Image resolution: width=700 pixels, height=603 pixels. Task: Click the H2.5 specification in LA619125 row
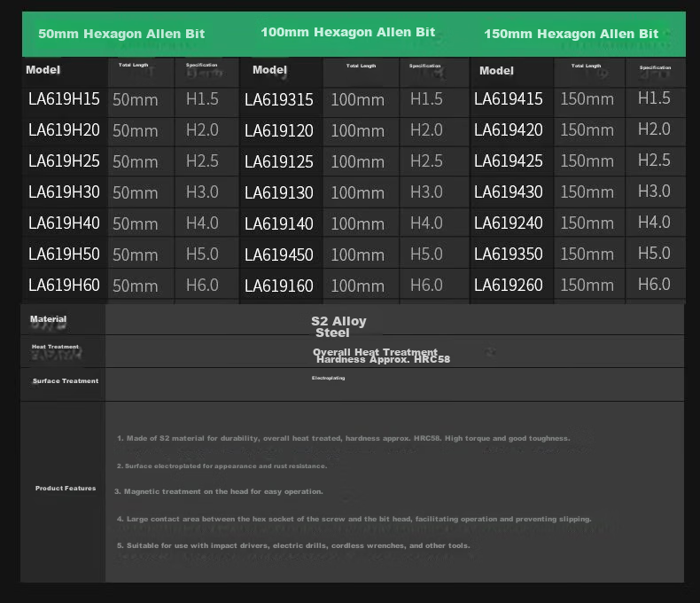[x=426, y=161]
